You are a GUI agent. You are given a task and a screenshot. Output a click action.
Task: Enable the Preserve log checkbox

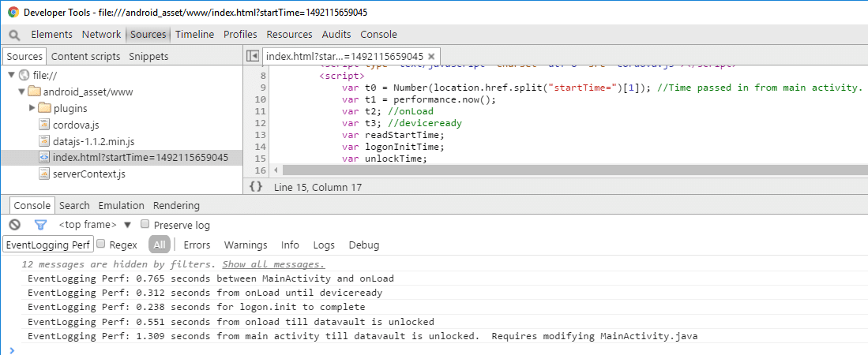click(x=145, y=225)
